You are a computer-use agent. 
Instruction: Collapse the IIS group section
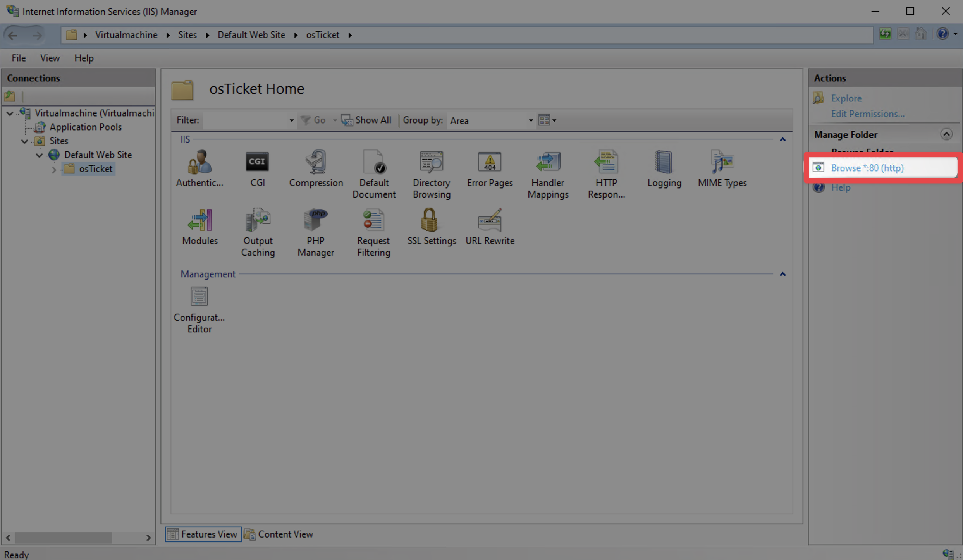[782, 139]
